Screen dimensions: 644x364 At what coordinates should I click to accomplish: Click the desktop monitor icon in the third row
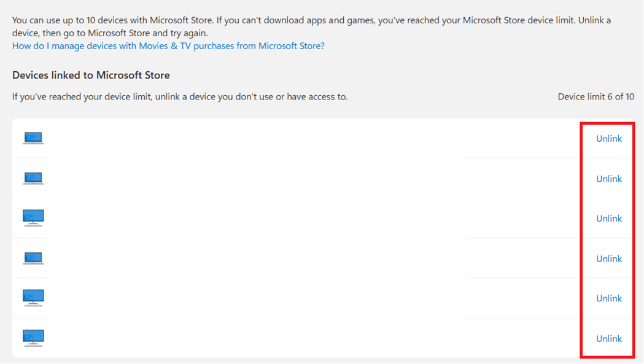point(33,218)
